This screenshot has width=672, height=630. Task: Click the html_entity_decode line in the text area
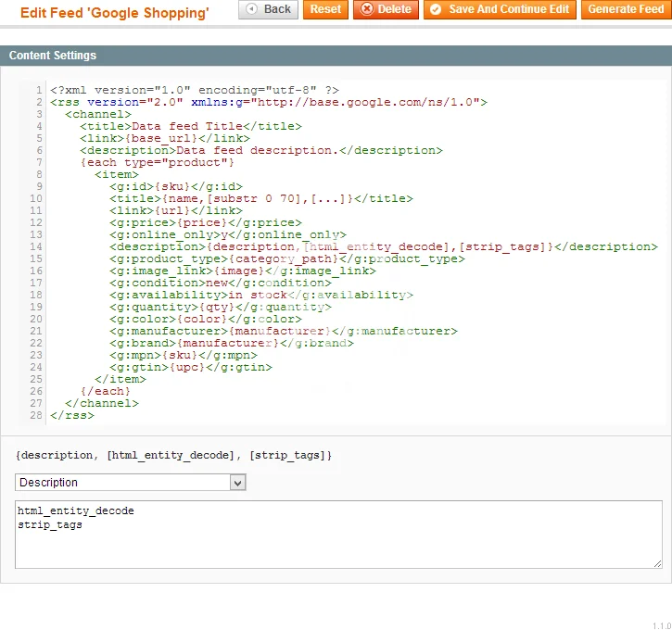click(x=76, y=511)
